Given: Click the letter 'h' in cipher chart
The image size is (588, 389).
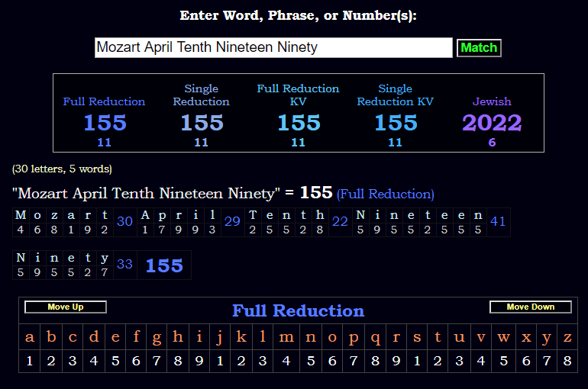Looking at the screenshot, I should pyautogui.click(x=178, y=337).
